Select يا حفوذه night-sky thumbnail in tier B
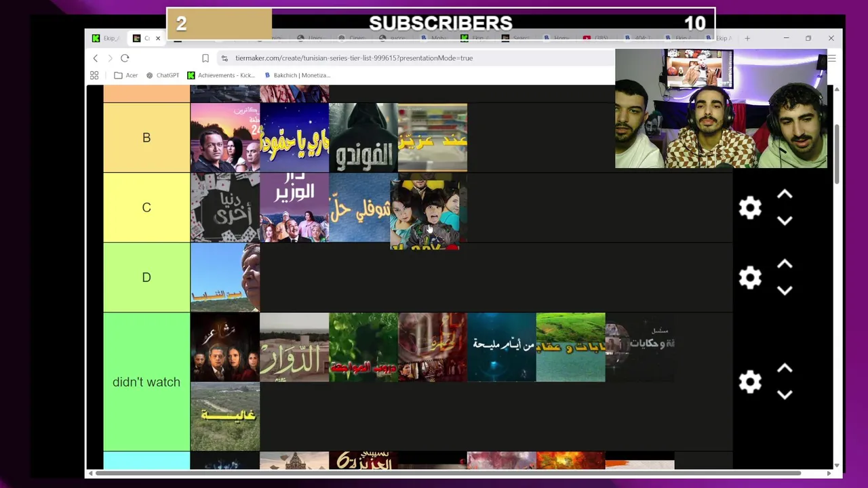 point(294,138)
